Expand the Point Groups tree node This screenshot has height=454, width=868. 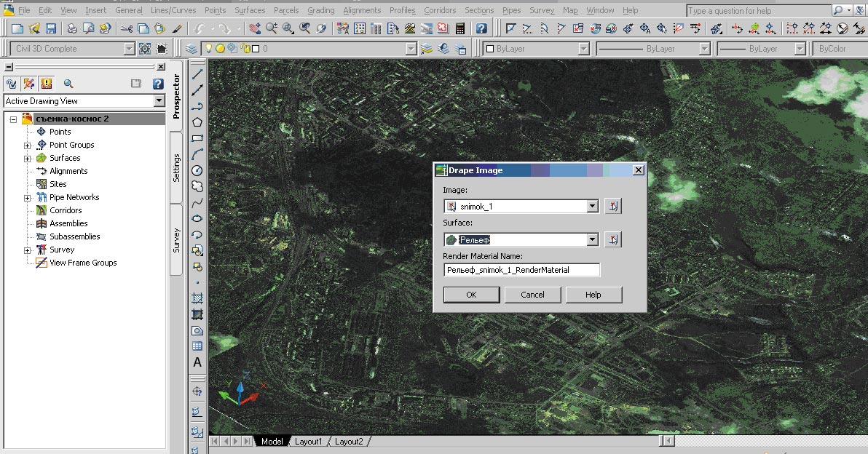coord(27,146)
